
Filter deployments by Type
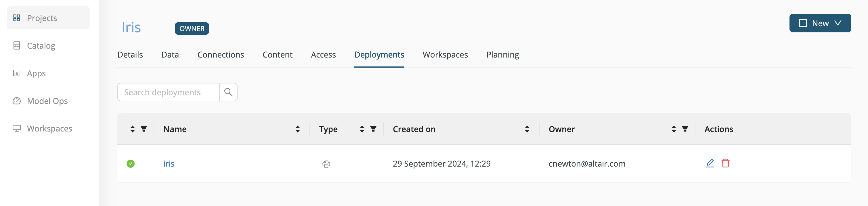click(373, 129)
